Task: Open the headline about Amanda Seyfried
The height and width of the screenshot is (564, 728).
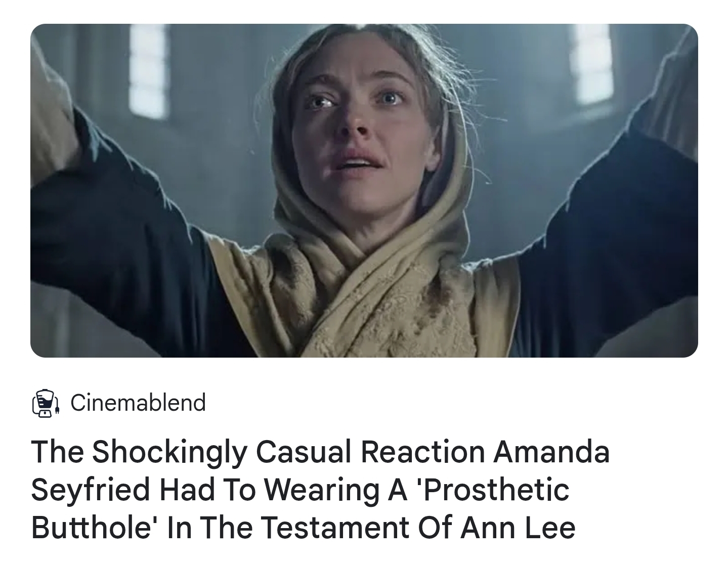Action: pyautogui.click(x=320, y=489)
